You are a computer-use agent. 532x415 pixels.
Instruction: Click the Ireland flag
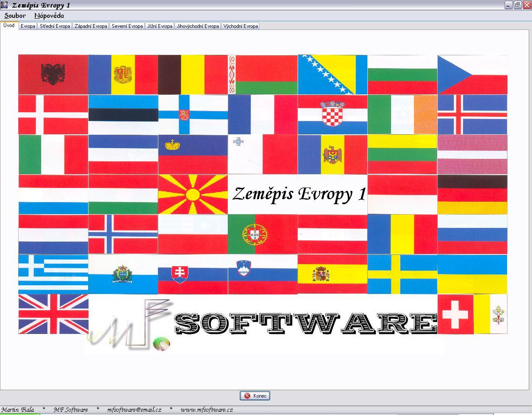pyautogui.click(x=402, y=114)
